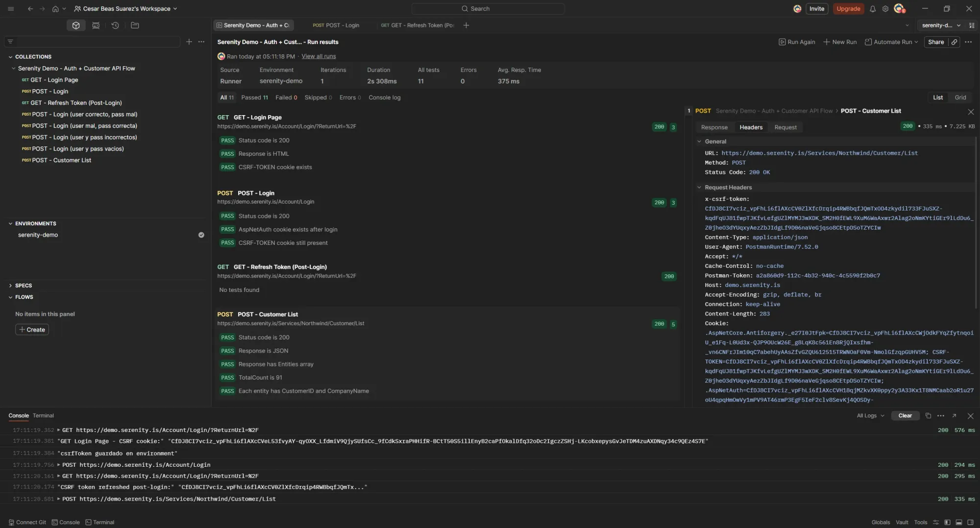This screenshot has height=528, width=980.
Task: Click the Run Again button
Action: point(797,42)
